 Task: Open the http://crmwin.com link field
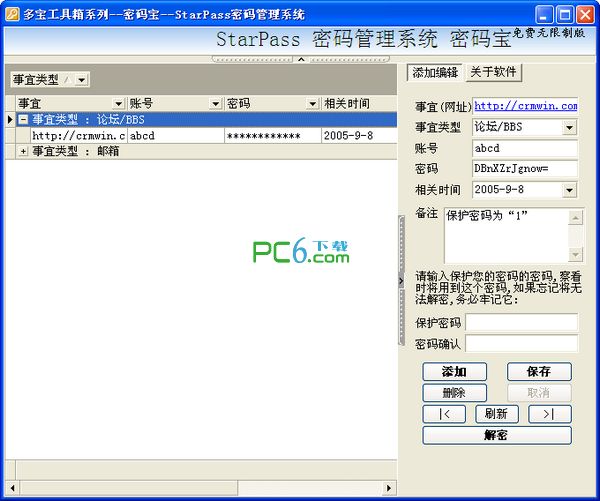525,106
